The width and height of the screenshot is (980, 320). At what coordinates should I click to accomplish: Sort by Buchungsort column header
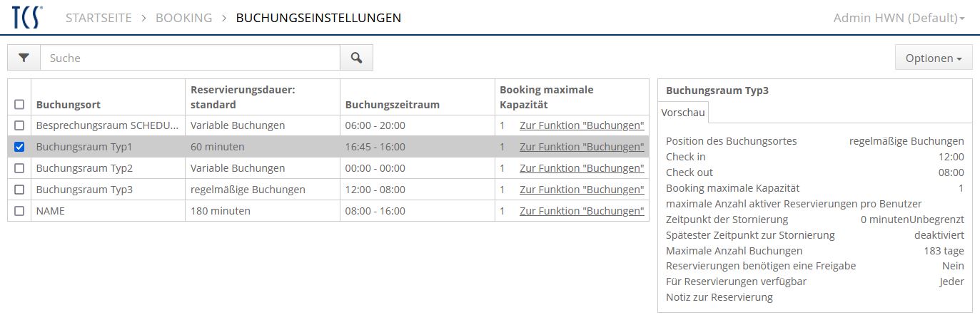click(68, 105)
